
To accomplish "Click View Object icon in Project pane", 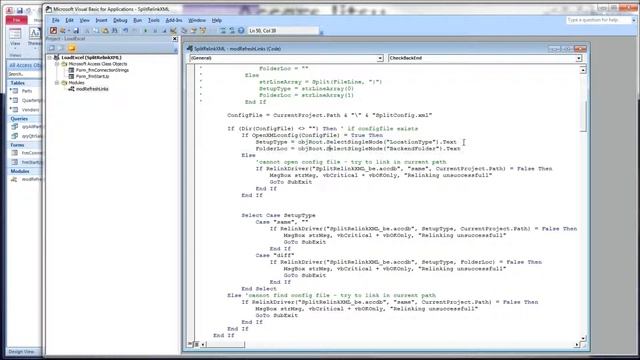I will [61, 48].
